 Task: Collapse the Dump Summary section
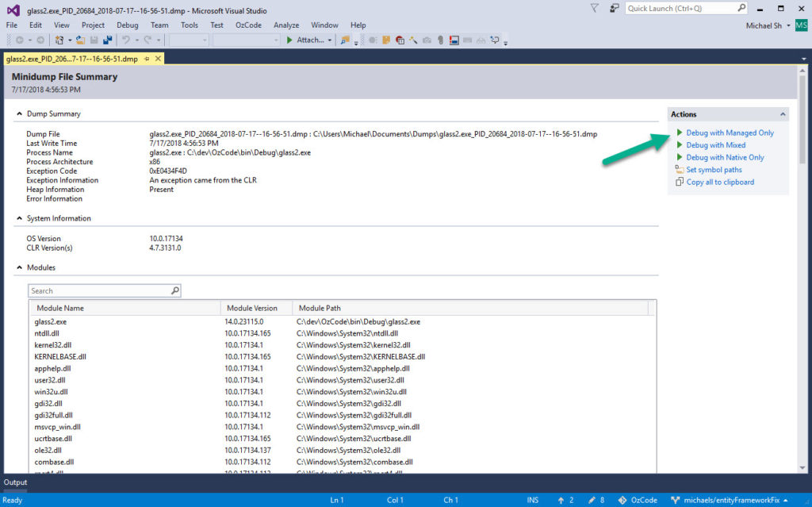point(19,113)
